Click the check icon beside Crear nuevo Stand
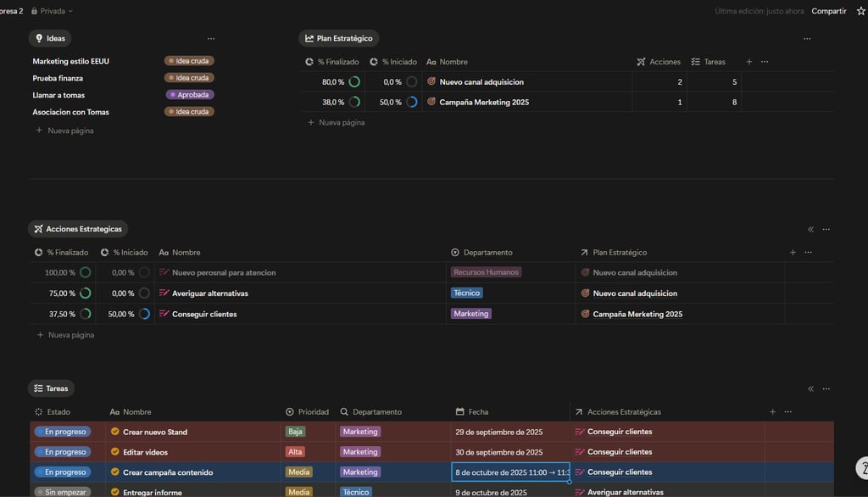 (115, 432)
